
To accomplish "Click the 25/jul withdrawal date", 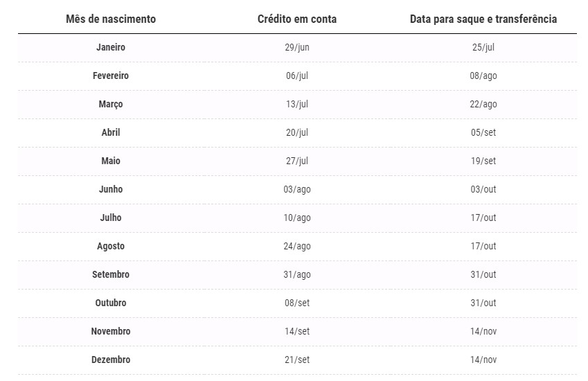I will (483, 48).
